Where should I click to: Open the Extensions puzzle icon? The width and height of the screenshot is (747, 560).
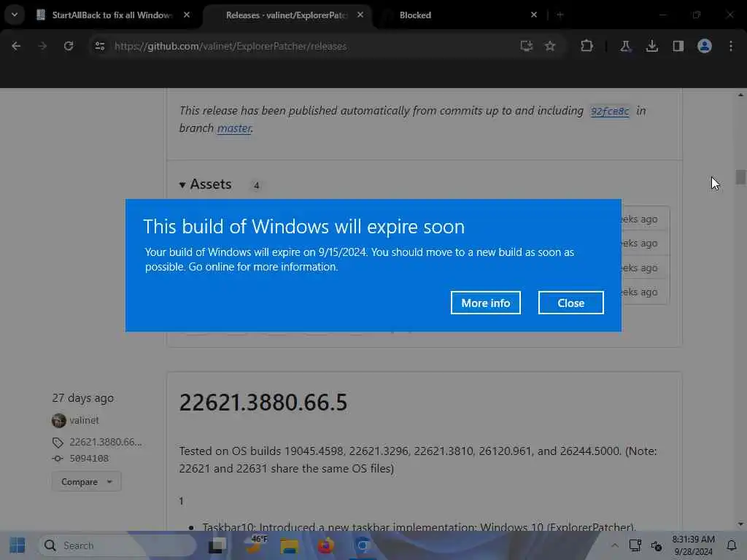(x=587, y=46)
